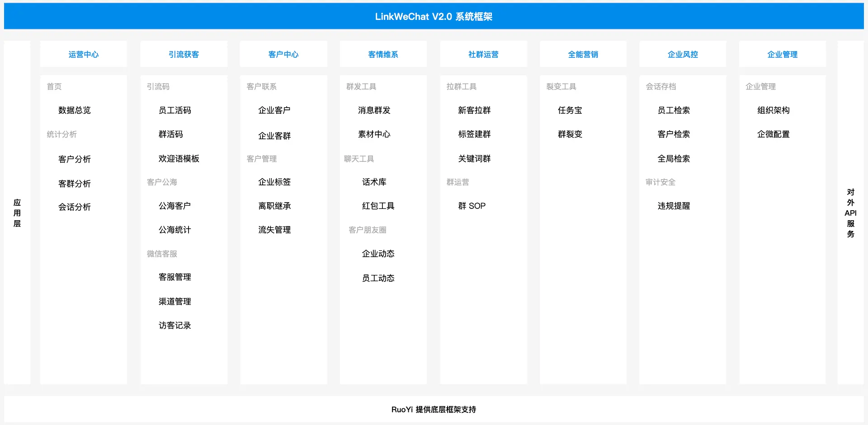Click the 对外 API 服务 side label
The height and width of the screenshot is (425, 868).
click(x=850, y=213)
